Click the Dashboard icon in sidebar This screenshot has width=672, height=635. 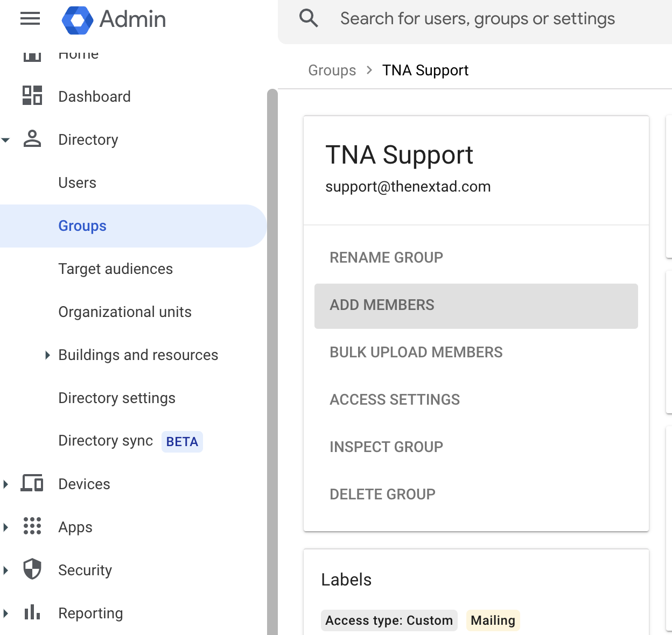pyautogui.click(x=32, y=96)
